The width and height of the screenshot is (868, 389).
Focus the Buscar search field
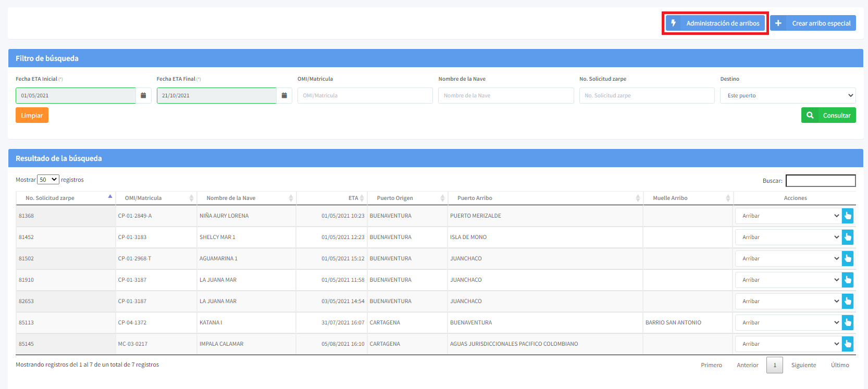pos(820,181)
